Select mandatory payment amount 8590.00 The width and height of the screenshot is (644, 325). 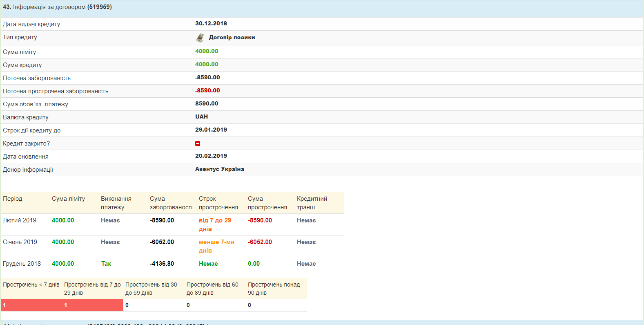(x=207, y=104)
